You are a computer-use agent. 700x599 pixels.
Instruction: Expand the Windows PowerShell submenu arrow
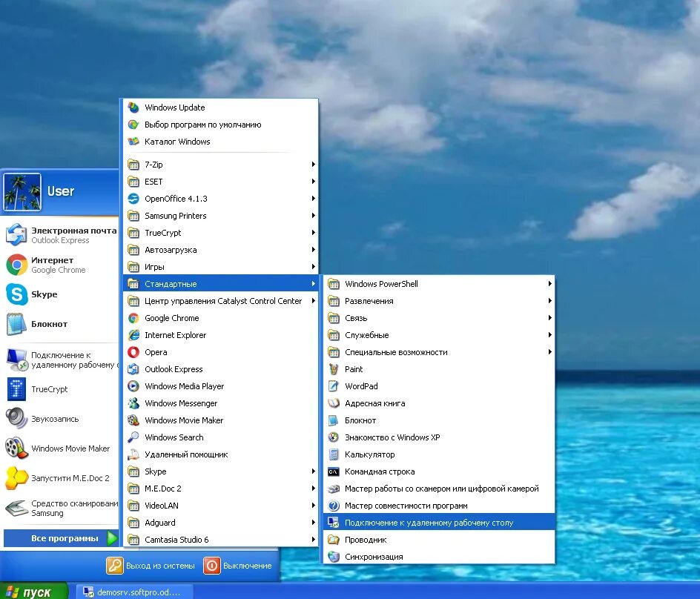pyautogui.click(x=550, y=283)
